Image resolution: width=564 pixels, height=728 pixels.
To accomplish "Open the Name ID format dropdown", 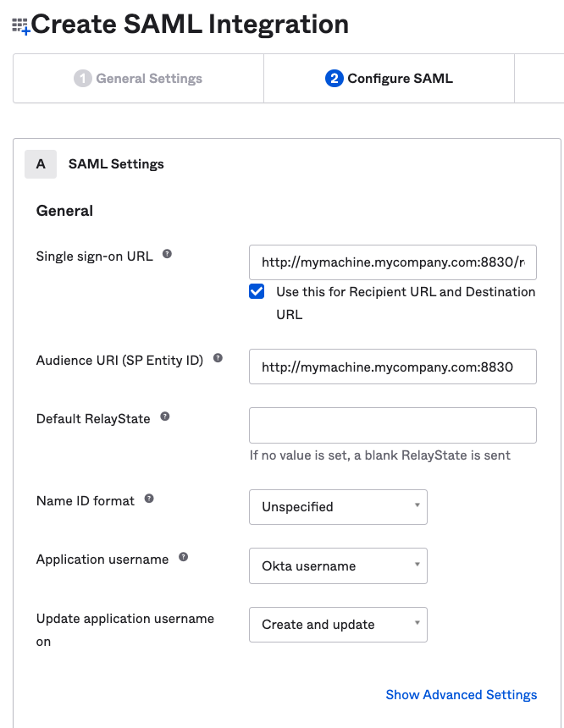I will click(x=338, y=507).
